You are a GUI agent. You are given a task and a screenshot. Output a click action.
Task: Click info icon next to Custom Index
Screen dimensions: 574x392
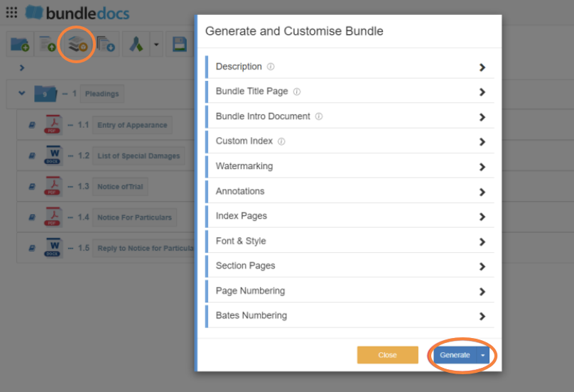point(281,141)
